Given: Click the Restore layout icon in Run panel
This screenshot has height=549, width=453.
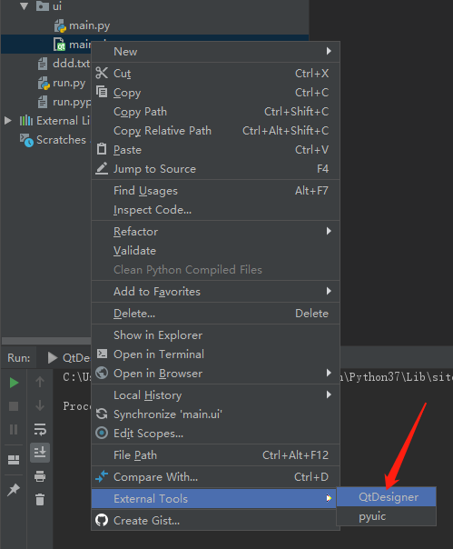Looking at the screenshot, I should point(14,459).
